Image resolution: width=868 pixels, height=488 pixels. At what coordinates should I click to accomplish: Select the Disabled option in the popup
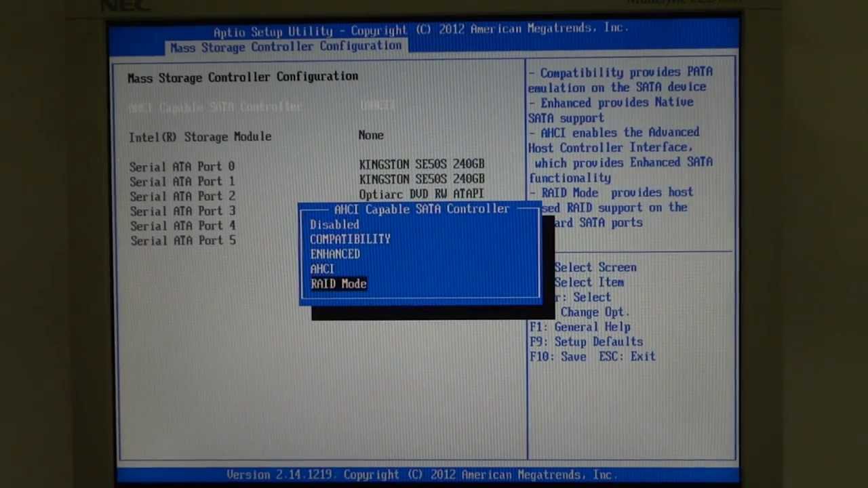click(x=334, y=224)
